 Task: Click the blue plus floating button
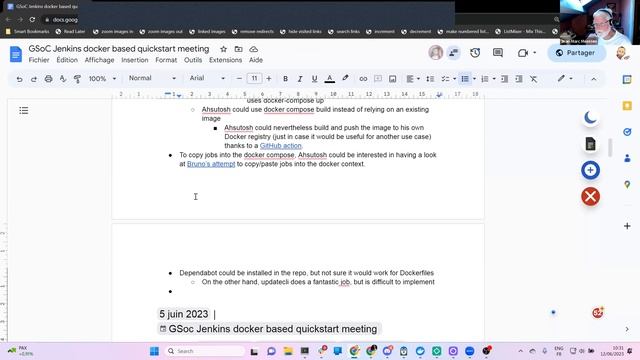coord(590,170)
